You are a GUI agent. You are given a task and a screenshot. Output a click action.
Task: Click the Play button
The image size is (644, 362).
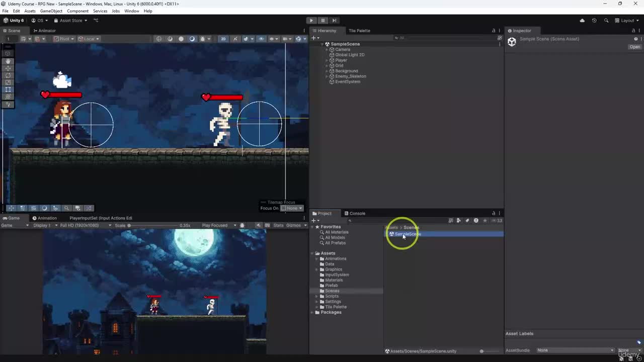pos(311,21)
